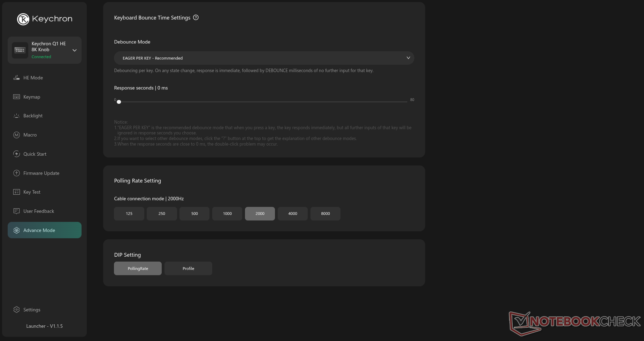The height and width of the screenshot is (341, 644).
Task: Open the User Feedback page
Action: point(38,211)
